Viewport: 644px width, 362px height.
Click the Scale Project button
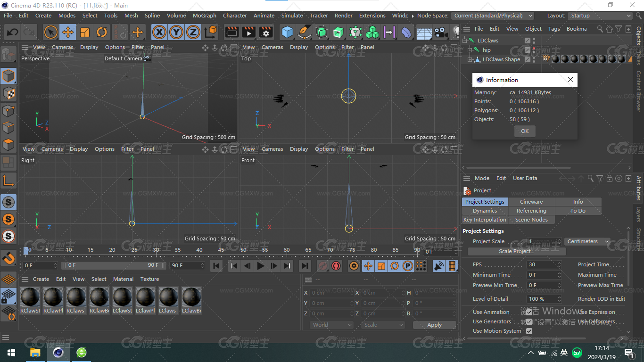point(517,251)
